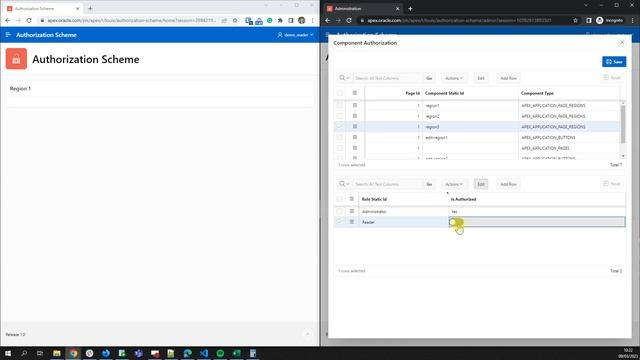This screenshot has width=640, height=360.
Task: Uncheck the Reader role row checkbox
Action: coord(340,222)
